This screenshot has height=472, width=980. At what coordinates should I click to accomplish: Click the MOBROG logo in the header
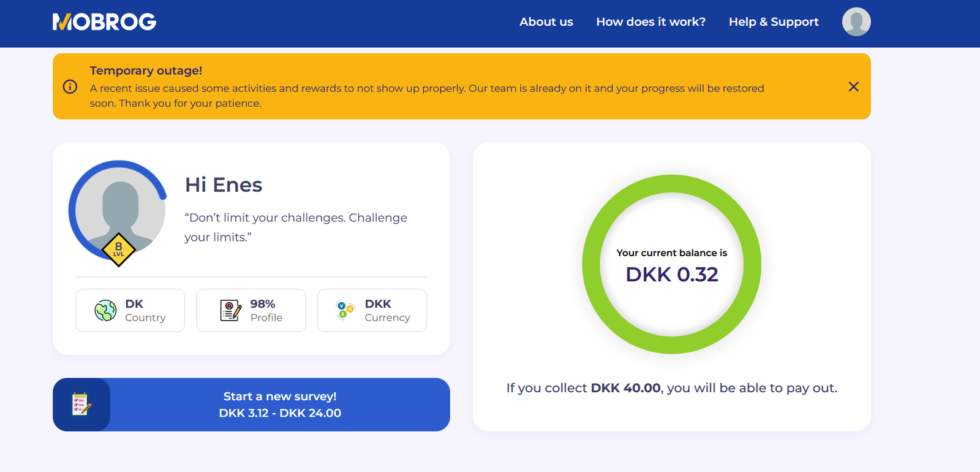click(x=104, y=22)
